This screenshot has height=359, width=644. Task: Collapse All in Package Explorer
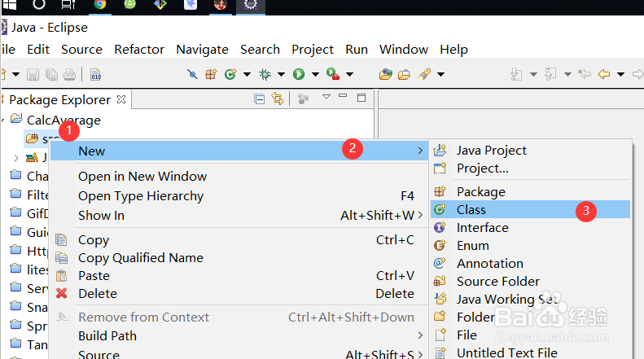coord(259,99)
